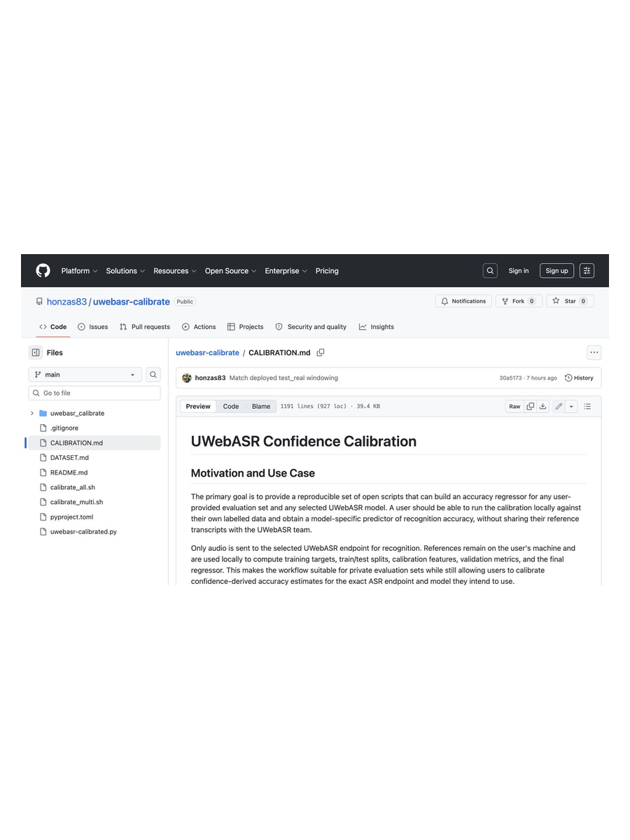Open the edit options dropdown arrow
This screenshot has width=630, height=840.
click(x=571, y=406)
